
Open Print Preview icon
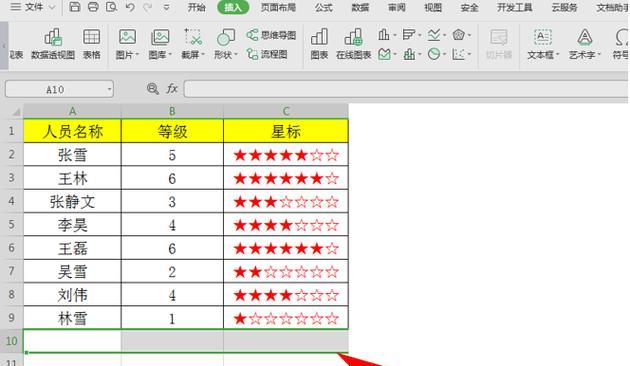[x=112, y=7]
